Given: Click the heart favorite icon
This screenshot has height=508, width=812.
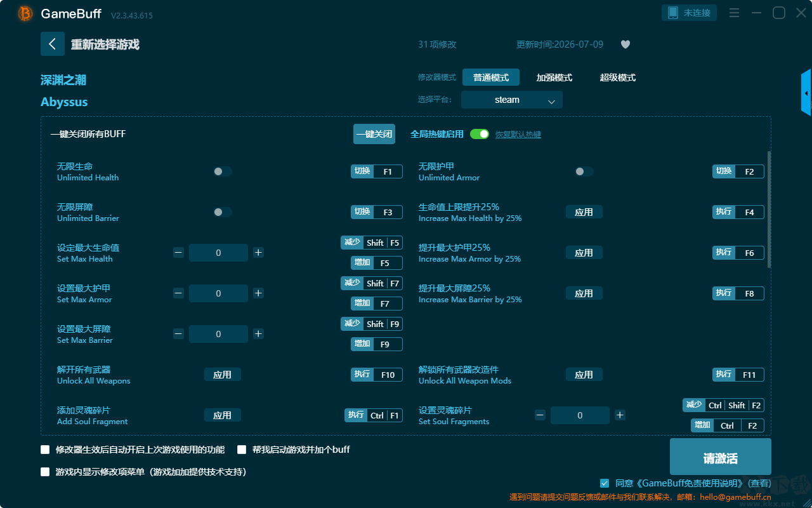Looking at the screenshot, I should 625,44.
